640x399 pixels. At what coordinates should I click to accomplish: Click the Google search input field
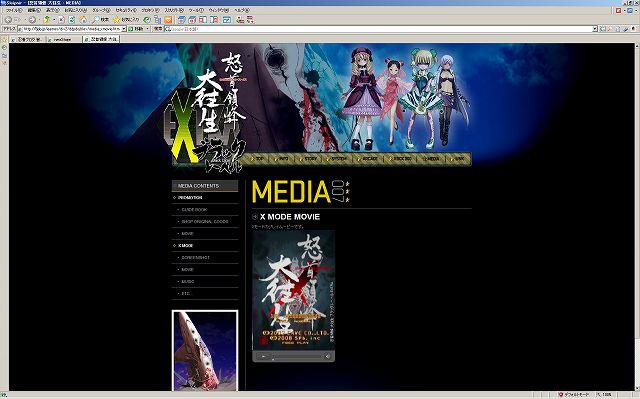[x=378, y=29]
